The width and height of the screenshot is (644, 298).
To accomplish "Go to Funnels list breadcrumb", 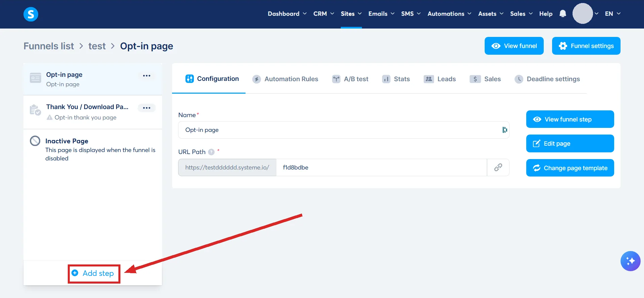I will [x=49, y=46].
